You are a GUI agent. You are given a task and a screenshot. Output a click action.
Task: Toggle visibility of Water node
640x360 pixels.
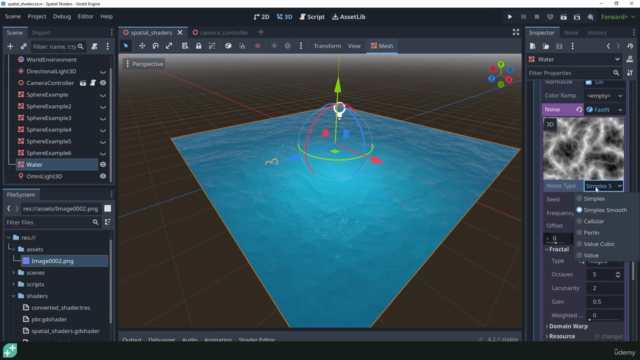coord(103,164)
